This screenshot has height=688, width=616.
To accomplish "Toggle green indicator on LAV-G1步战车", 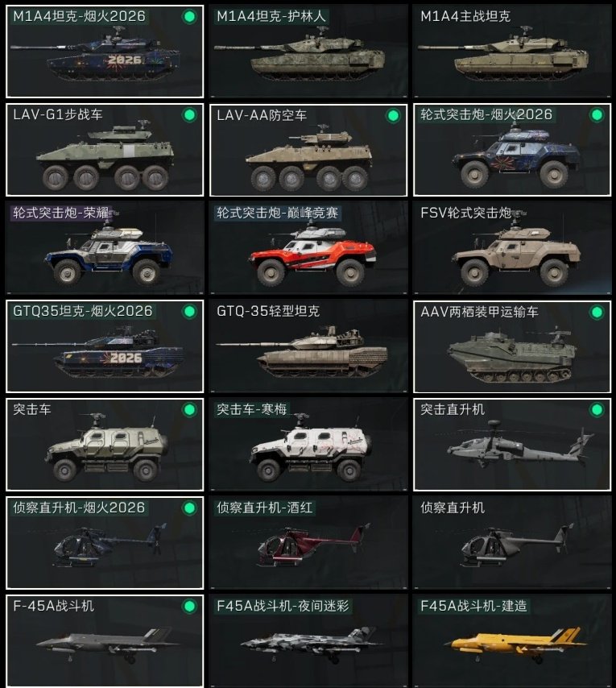I will click(x=189, y=115).
